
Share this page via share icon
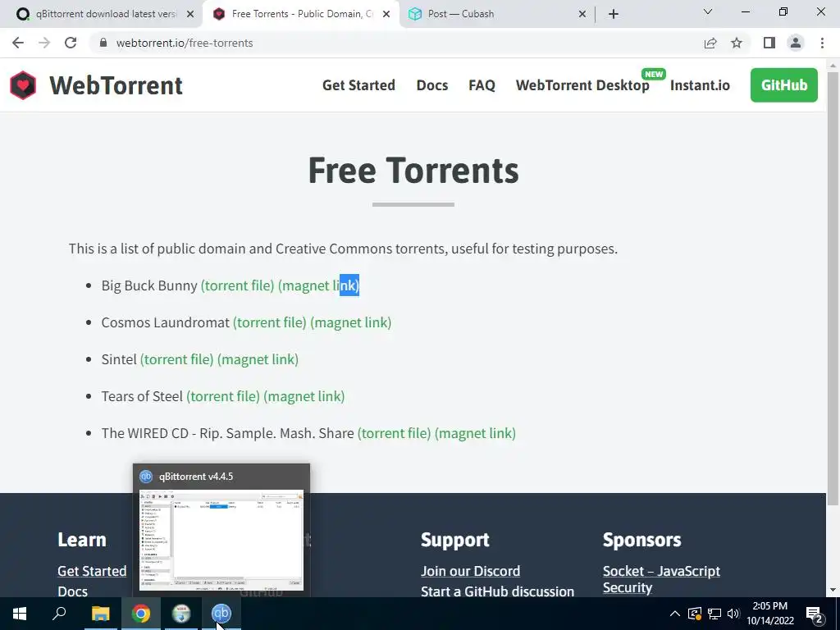point(710,43)
